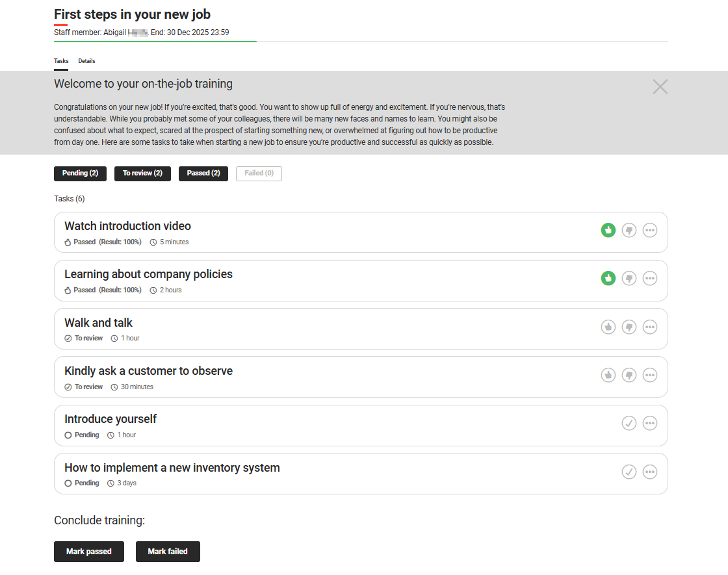Toggle the Passed (2) filter

(x=203, y=173)
